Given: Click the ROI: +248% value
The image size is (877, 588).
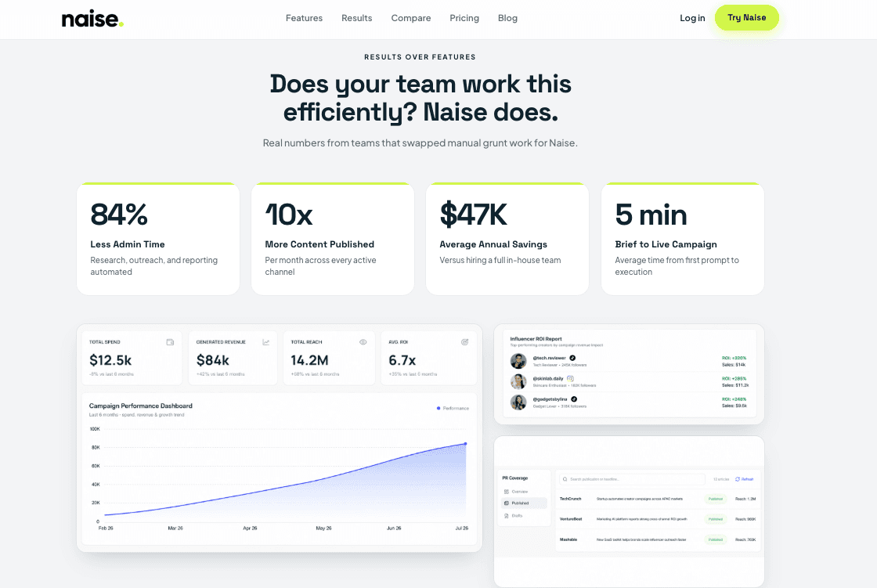Looking at the screenshot, I should pos(734,399).
